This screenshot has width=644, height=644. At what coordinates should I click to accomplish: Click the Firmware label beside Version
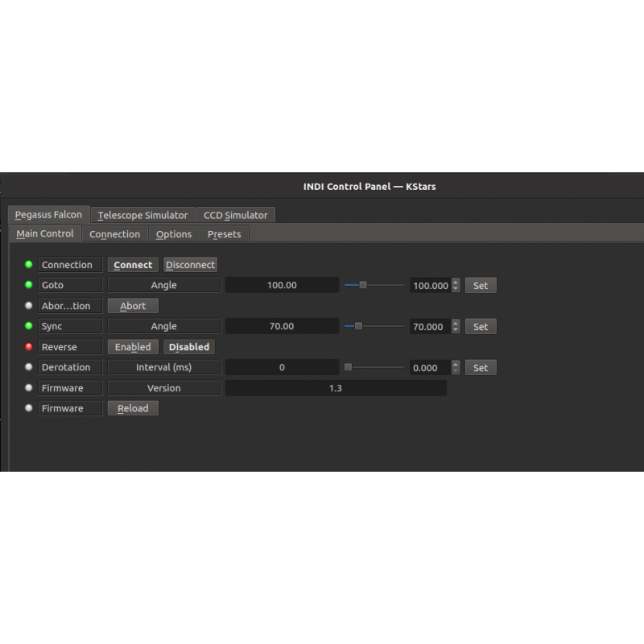pyautogui.click(x=70, y=388)
